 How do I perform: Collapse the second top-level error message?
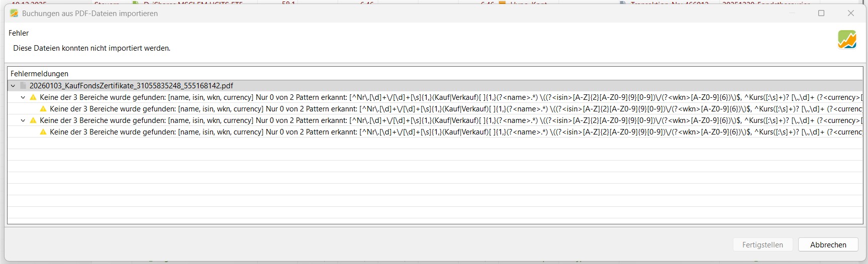coord(23,120)
